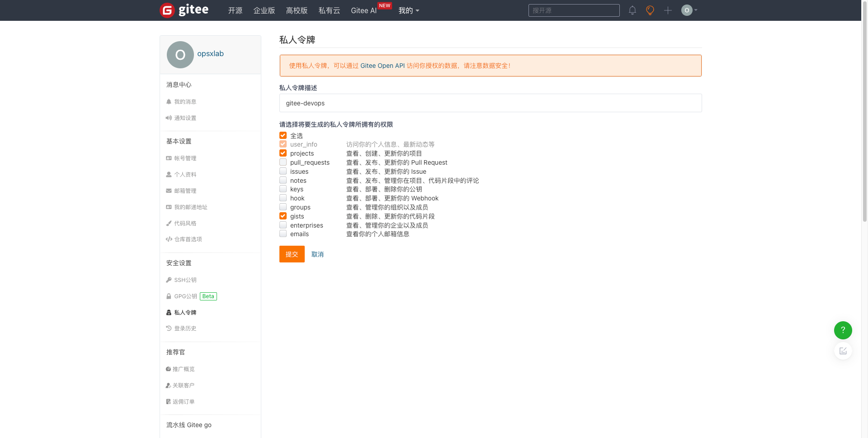Check the notes permission checkbox
The width and height of the screenshot is (868, 438).
(283, 180)
